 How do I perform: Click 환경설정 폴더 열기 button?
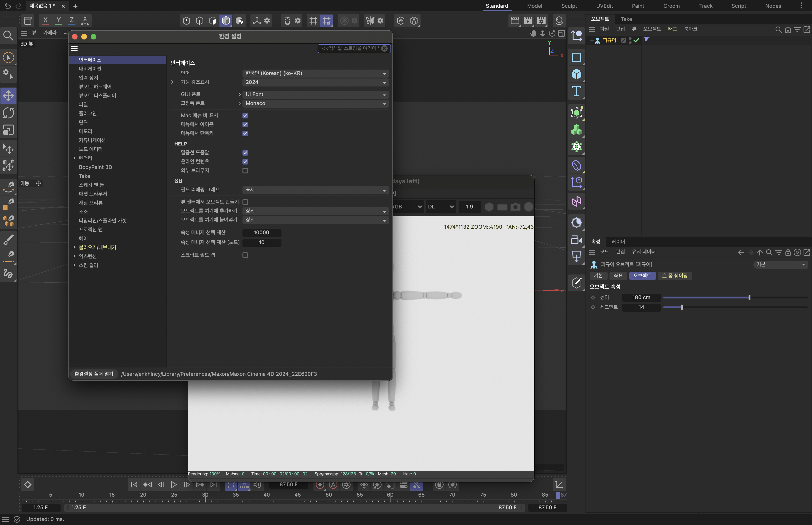[94, 374]
